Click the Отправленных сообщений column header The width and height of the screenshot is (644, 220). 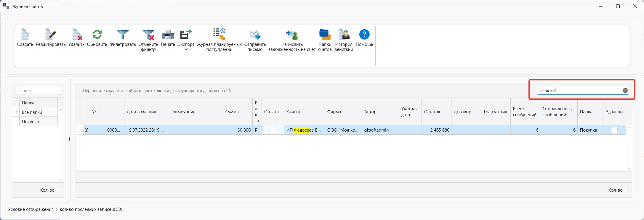pyautogui.click(x=559, y=112)
